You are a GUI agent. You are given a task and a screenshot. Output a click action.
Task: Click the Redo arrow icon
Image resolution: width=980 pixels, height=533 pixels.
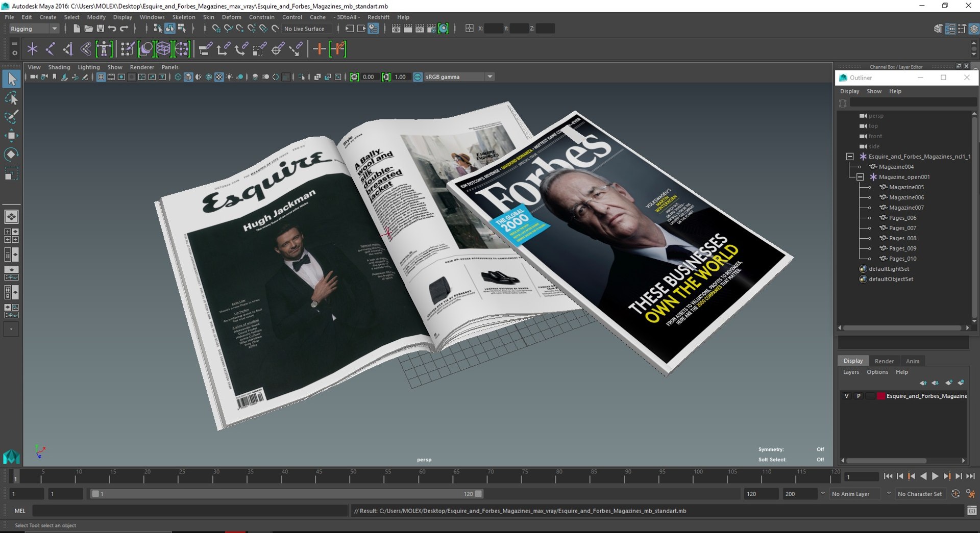click(x=124, y=29)
